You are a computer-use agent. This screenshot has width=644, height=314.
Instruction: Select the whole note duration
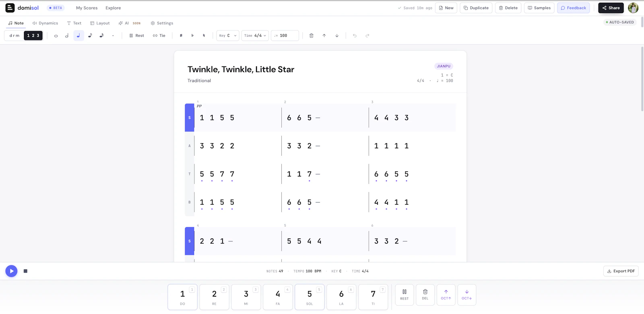pyautogui.click(x=56, y=35)
